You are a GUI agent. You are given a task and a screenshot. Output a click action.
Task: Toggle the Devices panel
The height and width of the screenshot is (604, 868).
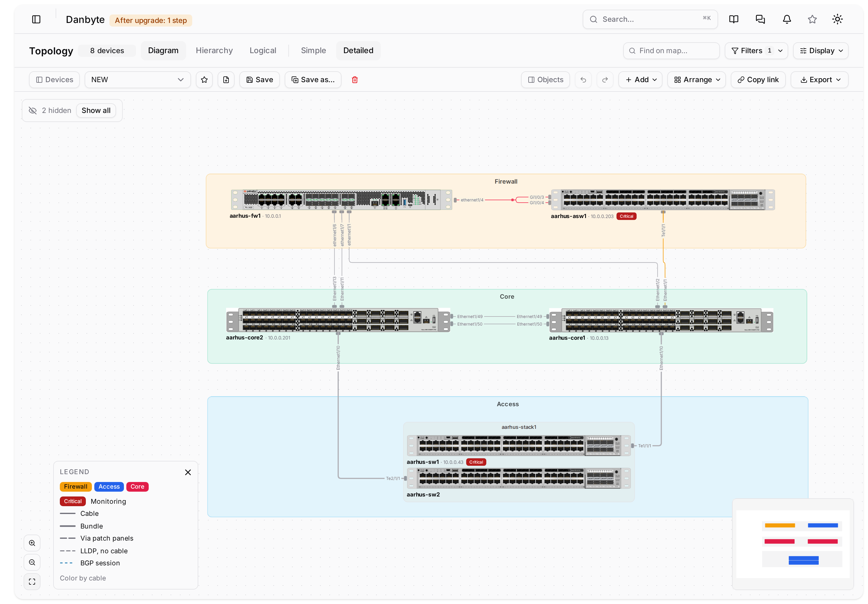[54, 80]
